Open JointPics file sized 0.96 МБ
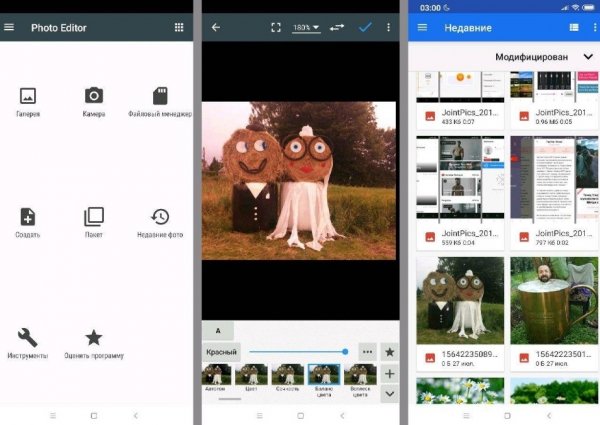This screenshot has height=425, width=600. point(554,100)
